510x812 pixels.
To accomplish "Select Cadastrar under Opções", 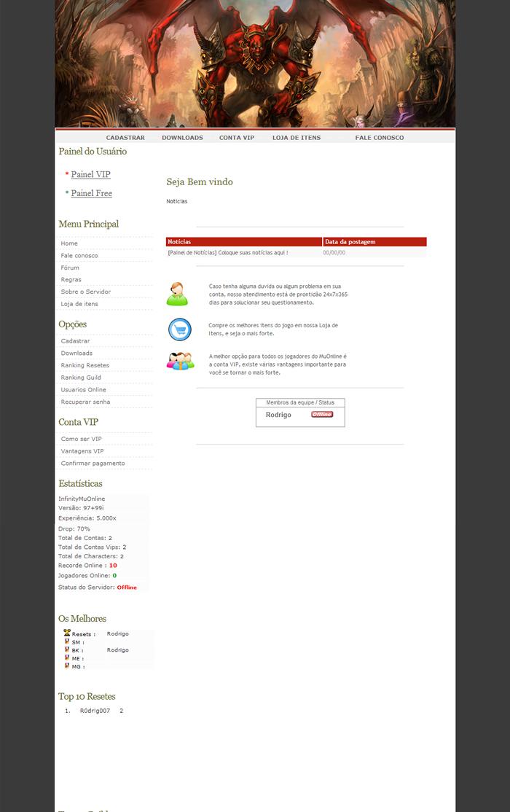I will [x=76, y=340].
